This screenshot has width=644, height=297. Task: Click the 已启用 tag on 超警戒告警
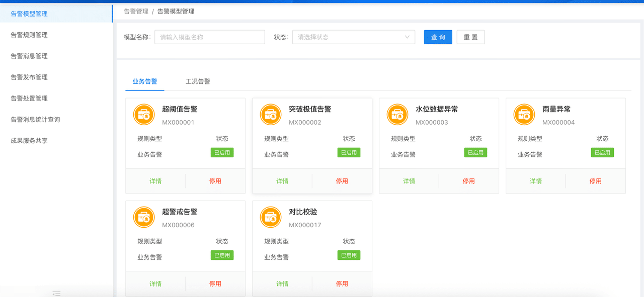[222, 255]
